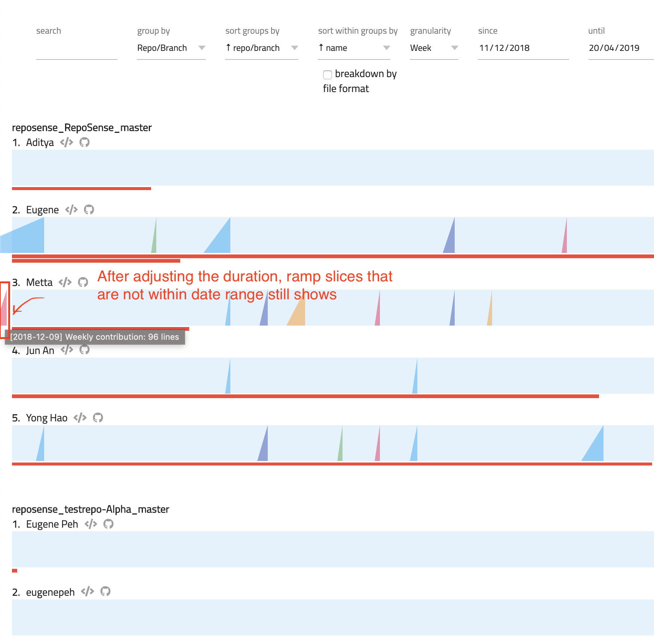The image size is (654, 644).
Task: Enable breakdown by file format
Action: [328, 75]
